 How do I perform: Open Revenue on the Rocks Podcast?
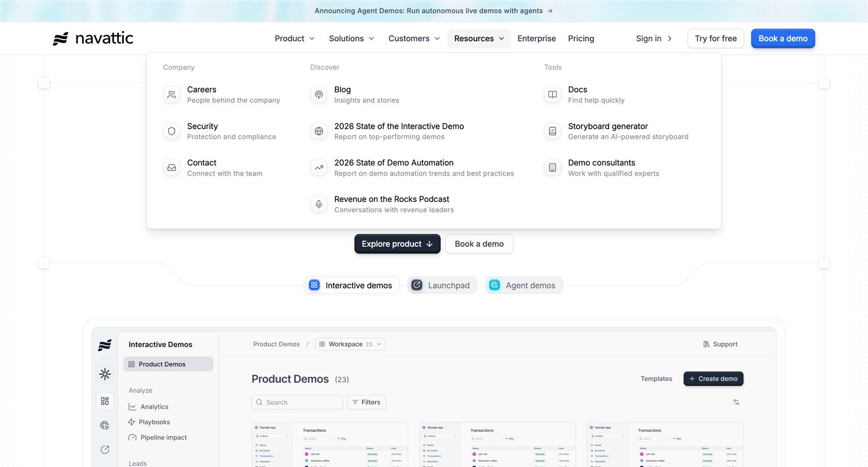(382, 204)
